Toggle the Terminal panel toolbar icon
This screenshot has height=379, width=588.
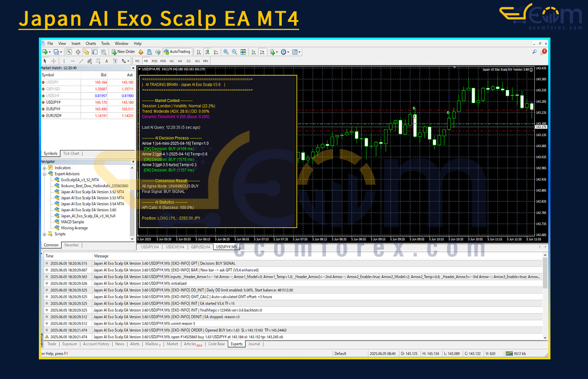(94, 52)
